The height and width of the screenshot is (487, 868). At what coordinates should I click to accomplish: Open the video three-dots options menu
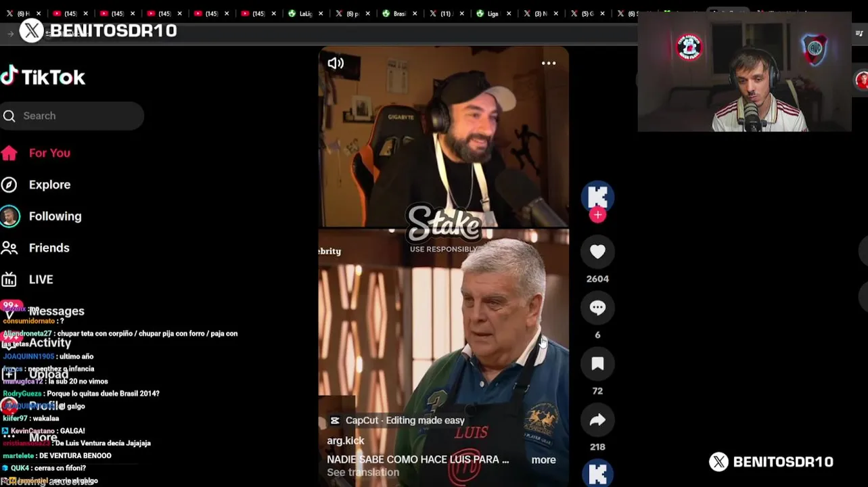[x=549, y=63]
